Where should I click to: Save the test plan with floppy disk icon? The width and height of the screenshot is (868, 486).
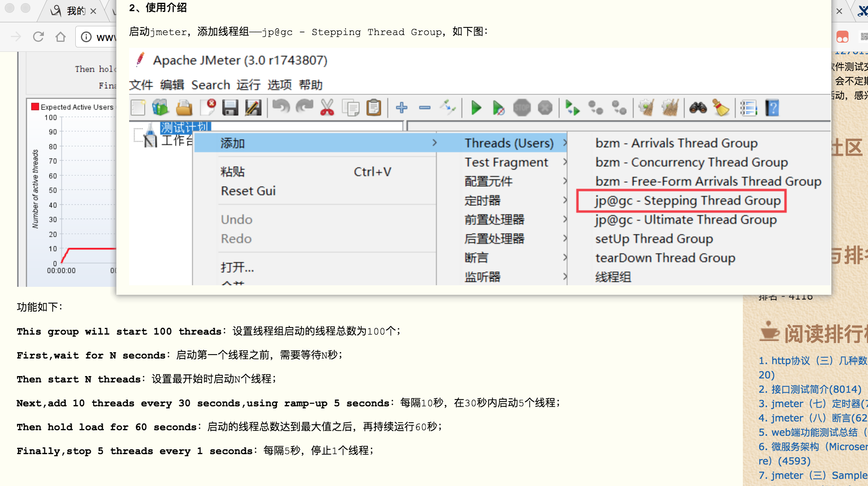[x=230, y=108]
